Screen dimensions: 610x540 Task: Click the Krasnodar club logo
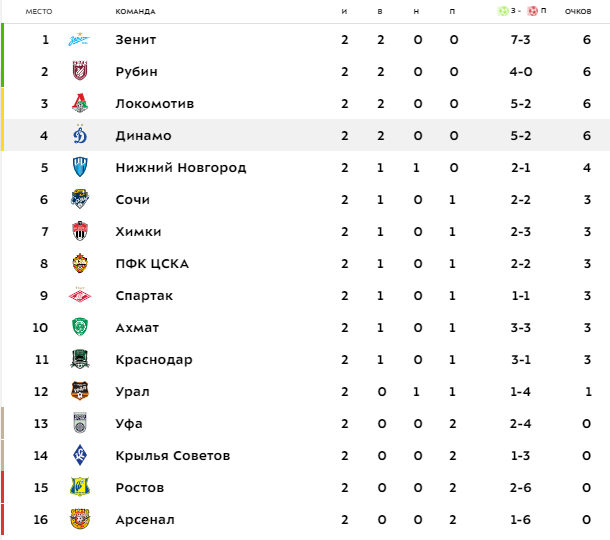(x=80, y=360)
